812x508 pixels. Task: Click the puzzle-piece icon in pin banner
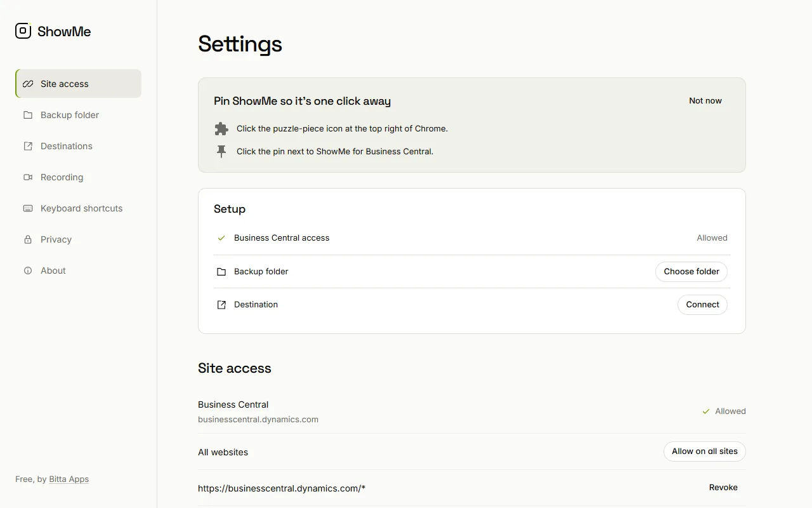221,129
